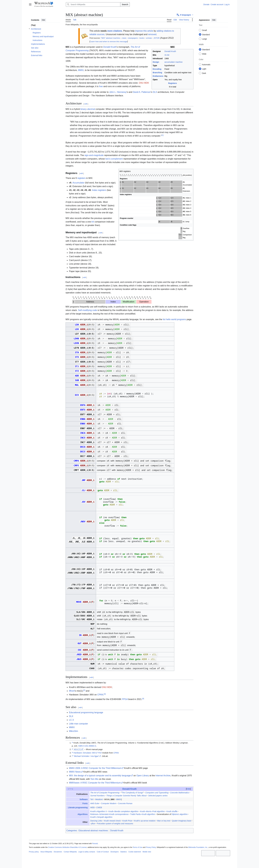Click the Log in link
Screen dimensions: 259x868
tap(227, 4)
